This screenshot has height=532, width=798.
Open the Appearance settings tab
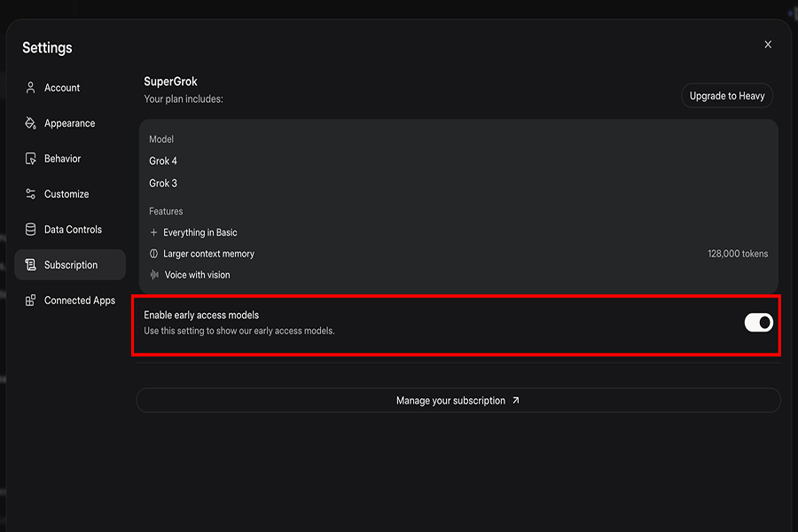point(70,123)
